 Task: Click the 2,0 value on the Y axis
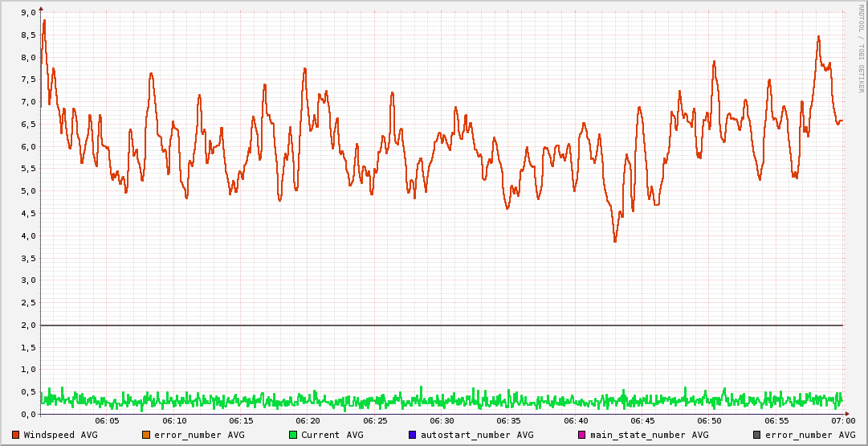[x=27, y=325]
